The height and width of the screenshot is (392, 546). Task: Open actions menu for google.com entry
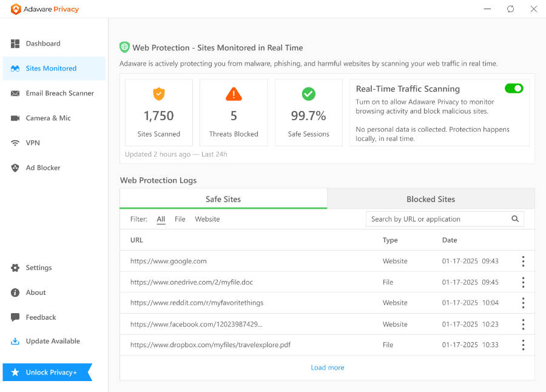click(523, 261)
